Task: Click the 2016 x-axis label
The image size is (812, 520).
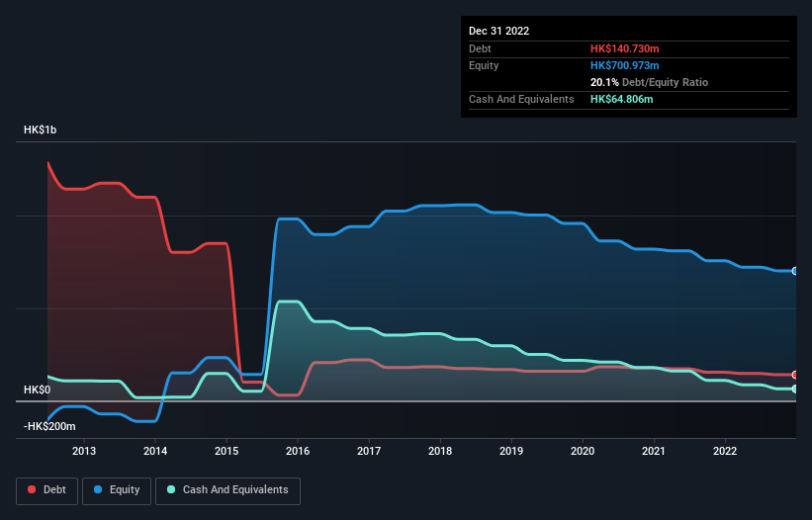Action: (x=298, y=451)
